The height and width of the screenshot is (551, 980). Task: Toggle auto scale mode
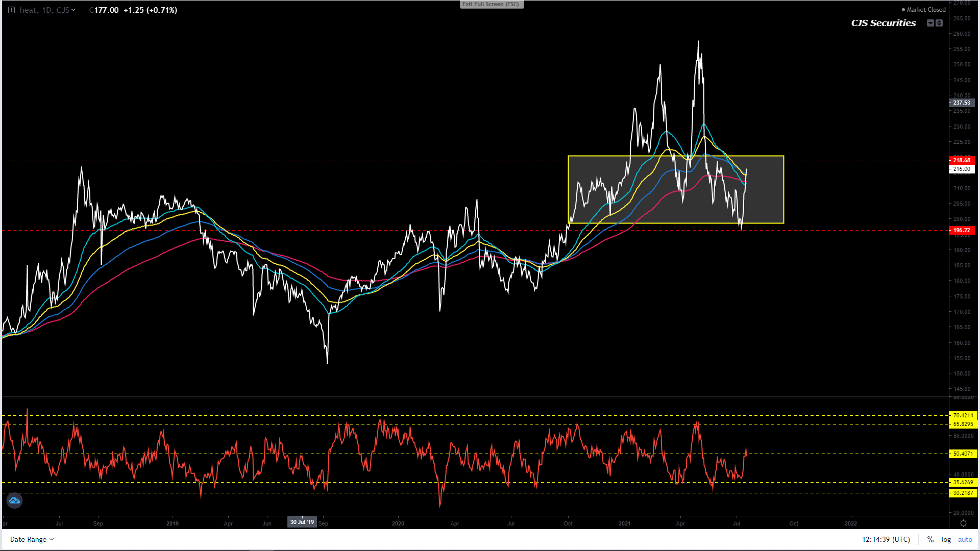coord(965,539)
